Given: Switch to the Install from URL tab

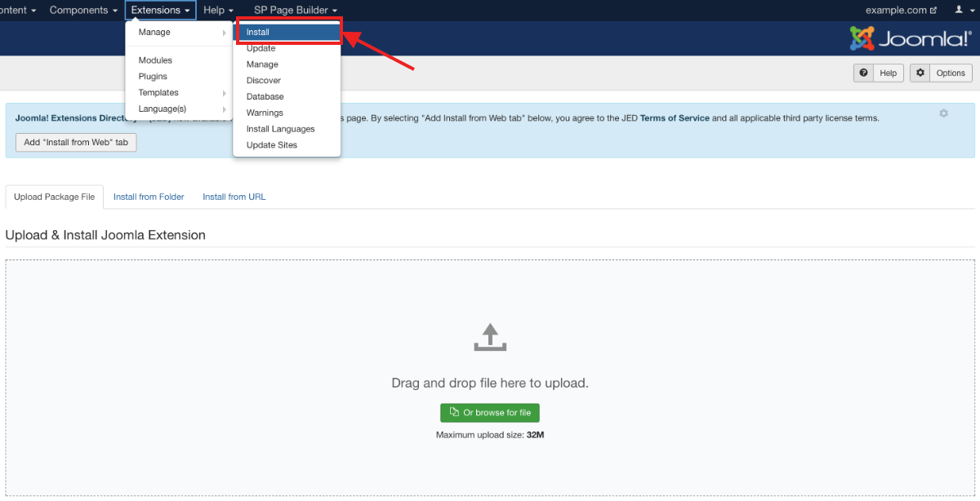Looking at the screenshot, I should tap(234, 197).
